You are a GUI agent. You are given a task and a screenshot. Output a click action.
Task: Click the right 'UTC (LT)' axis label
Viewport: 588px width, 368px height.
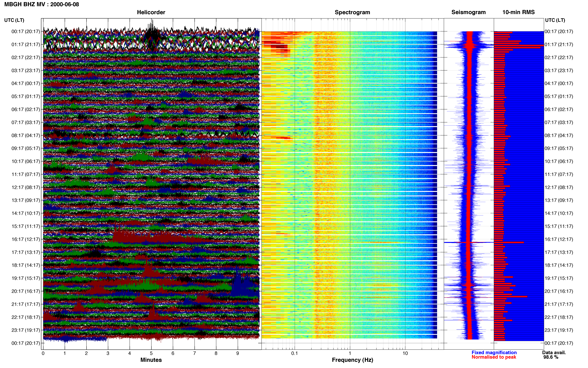click(x=555, y=20)
